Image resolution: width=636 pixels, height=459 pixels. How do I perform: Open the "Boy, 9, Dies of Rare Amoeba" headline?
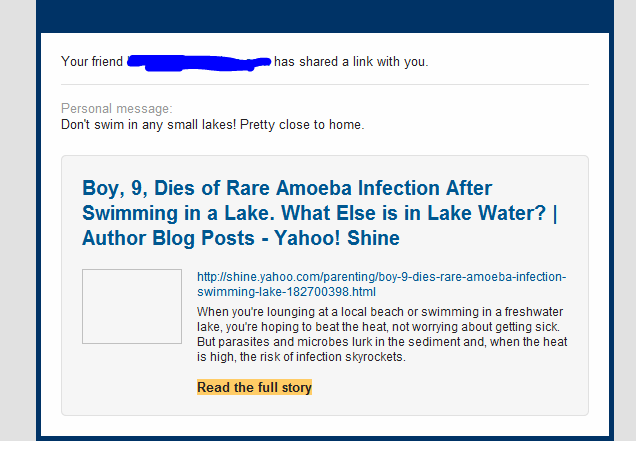click(287, 189)
